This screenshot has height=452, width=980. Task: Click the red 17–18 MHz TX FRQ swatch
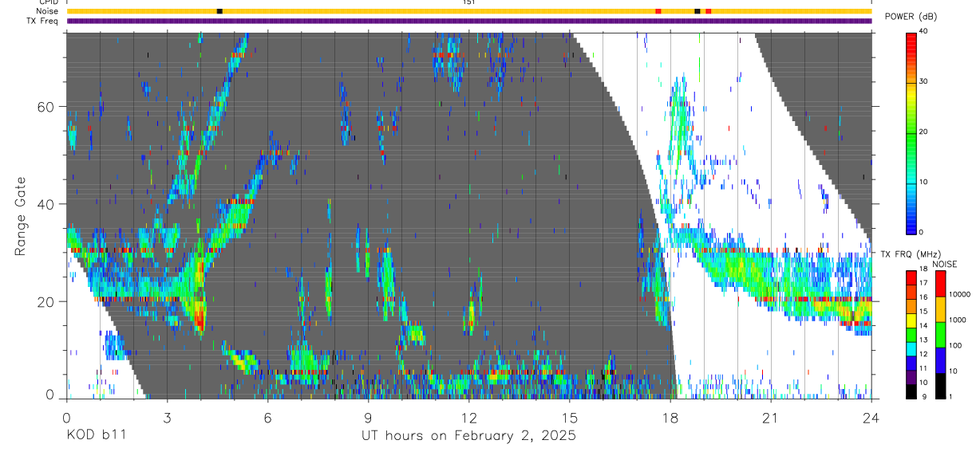click(911, 278)
